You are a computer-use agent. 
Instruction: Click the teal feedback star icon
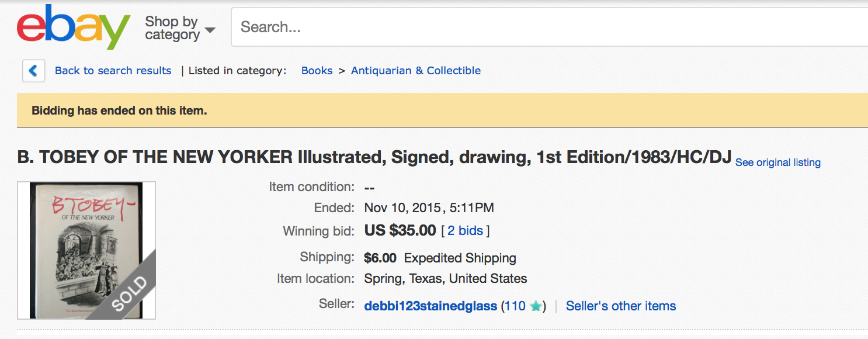pos(536,306)
